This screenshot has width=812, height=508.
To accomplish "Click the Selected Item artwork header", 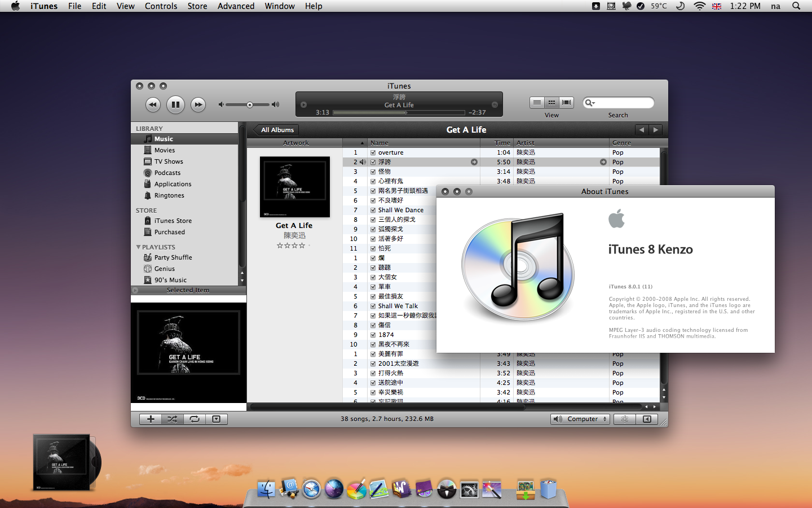I will pos(188,290).
